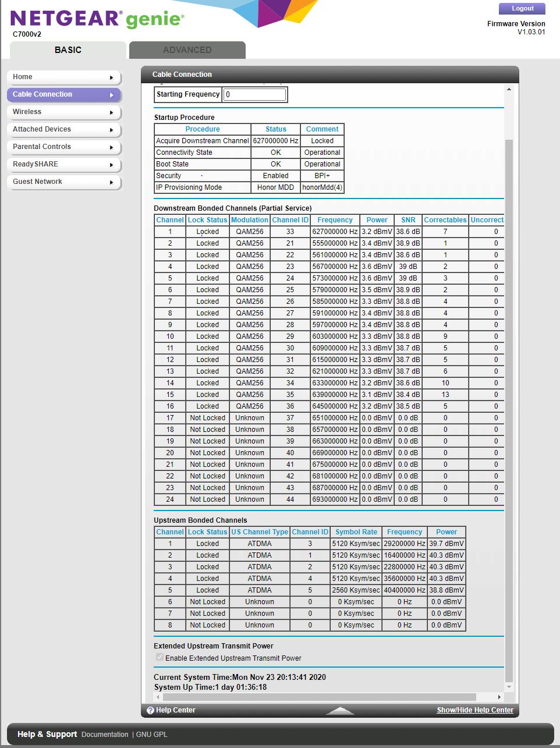Image resolution: width=560 pixels, height=748 pixels.
Task: Open the ReadySHARE section
Action: click(64, 164)
